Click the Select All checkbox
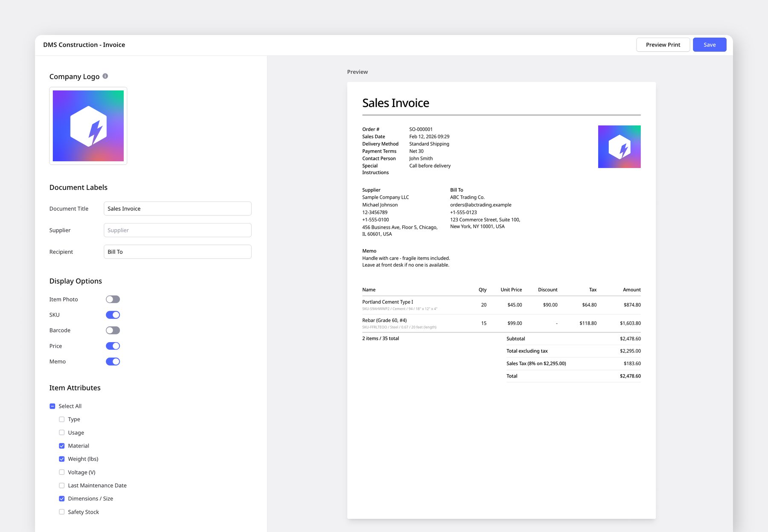 tap(52, 406)
